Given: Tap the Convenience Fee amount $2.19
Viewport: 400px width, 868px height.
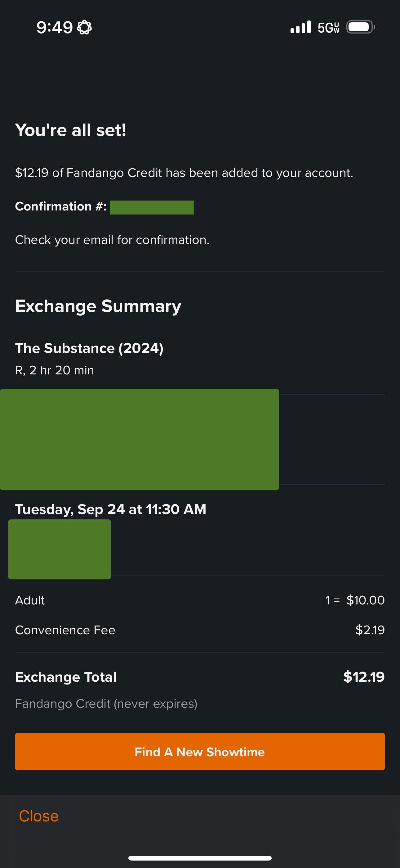Looking at the screenshot, I should pyautogui.click(x=370, y=630).
